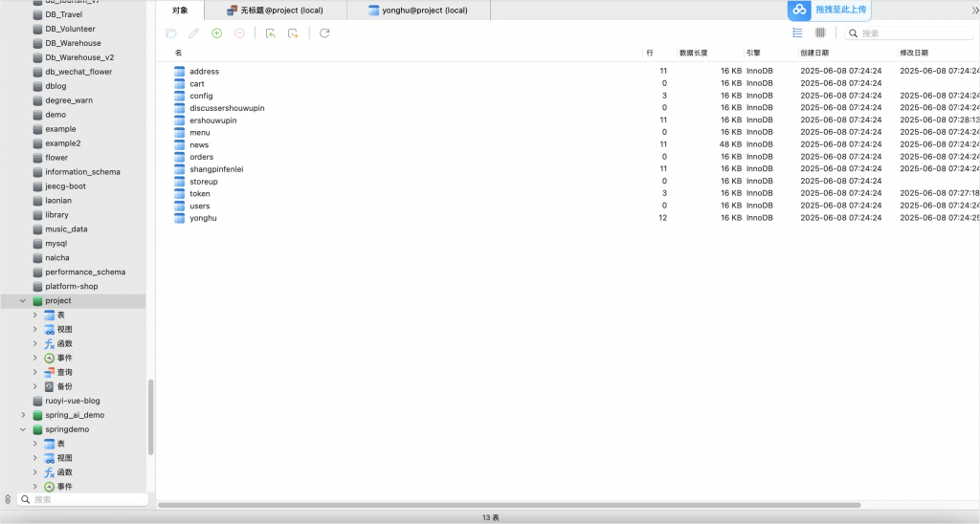Click the import wizard toolbar icon
Screen dimensions: 980x524
tap(271, 33)
